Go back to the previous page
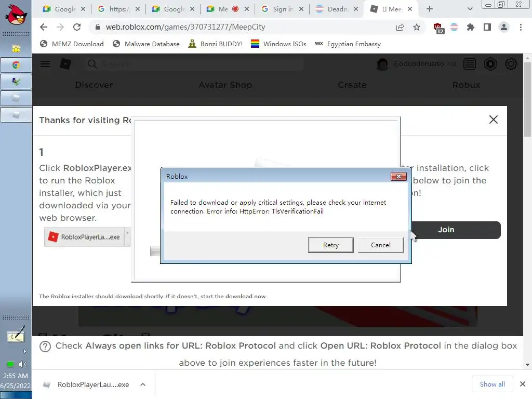This screenshot has height=399, width=532. (x=44, y=27)
